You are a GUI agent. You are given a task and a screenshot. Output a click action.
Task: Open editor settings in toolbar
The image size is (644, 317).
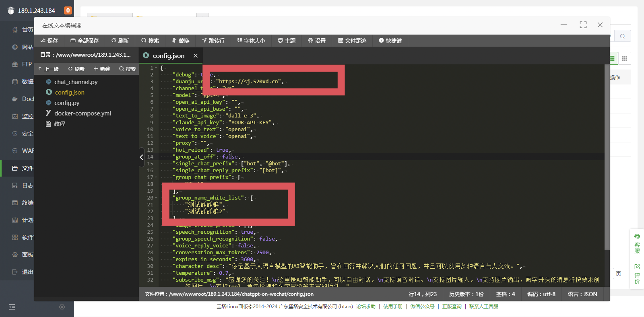(x=317, y=41)
